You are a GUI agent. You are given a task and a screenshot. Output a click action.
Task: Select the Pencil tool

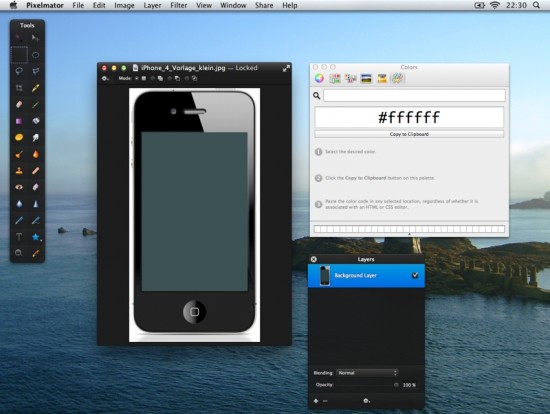tap(35, 88)
